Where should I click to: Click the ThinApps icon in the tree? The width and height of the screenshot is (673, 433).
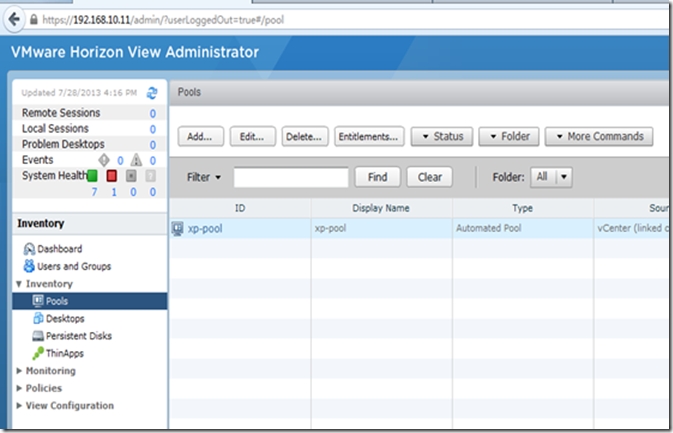38,353
